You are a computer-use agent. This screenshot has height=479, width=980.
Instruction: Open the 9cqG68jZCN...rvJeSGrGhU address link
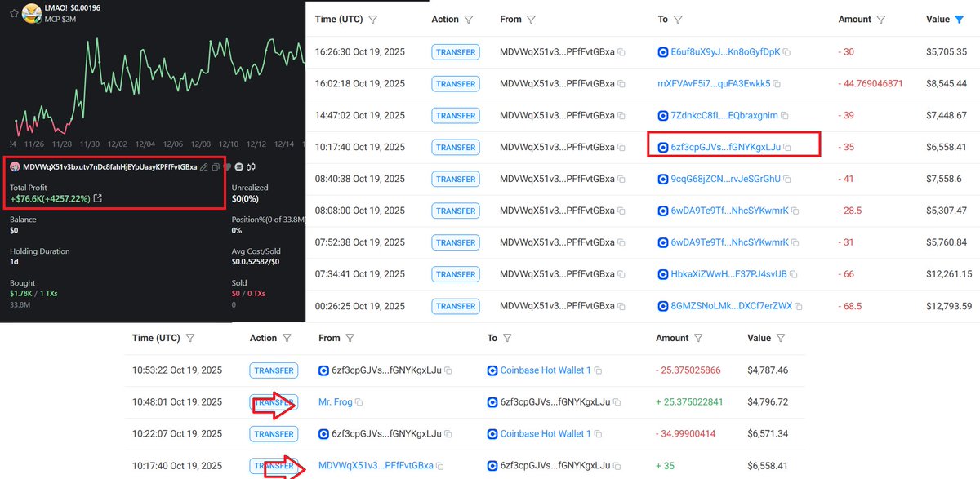pos(726,180)
